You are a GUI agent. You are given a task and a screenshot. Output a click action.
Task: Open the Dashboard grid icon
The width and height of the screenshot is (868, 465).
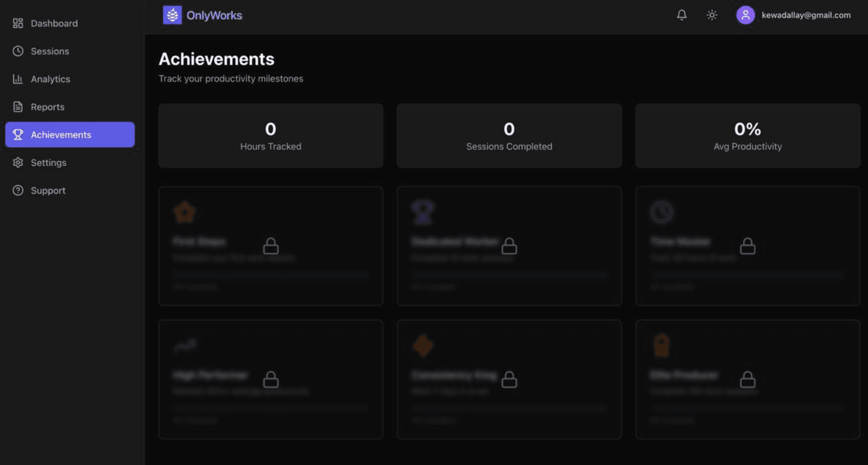[18, 23]
